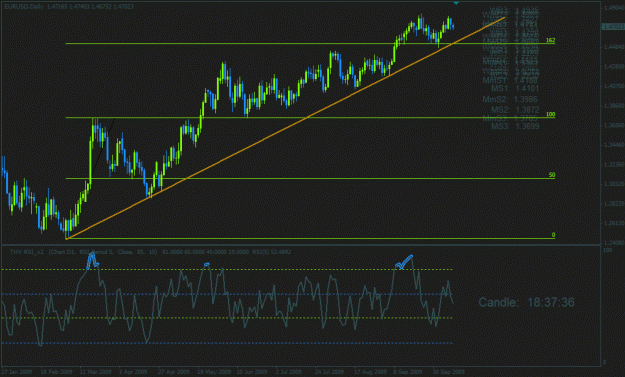Click the RSI scale 100 label
625x377 pixels.
607,250
